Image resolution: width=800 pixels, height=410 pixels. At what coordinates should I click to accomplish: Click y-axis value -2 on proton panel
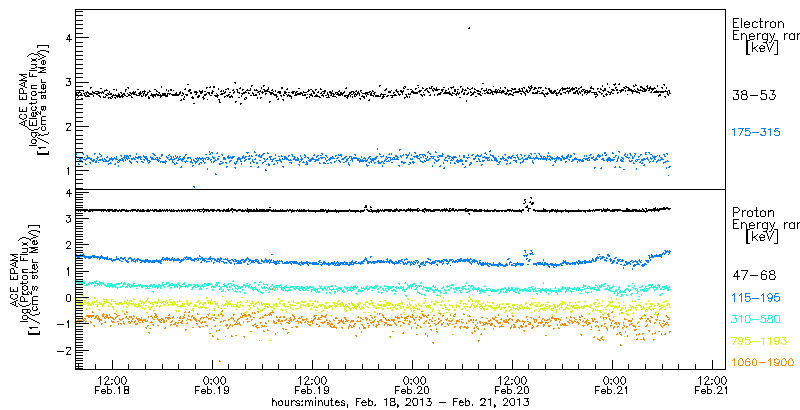click(65, 350)
